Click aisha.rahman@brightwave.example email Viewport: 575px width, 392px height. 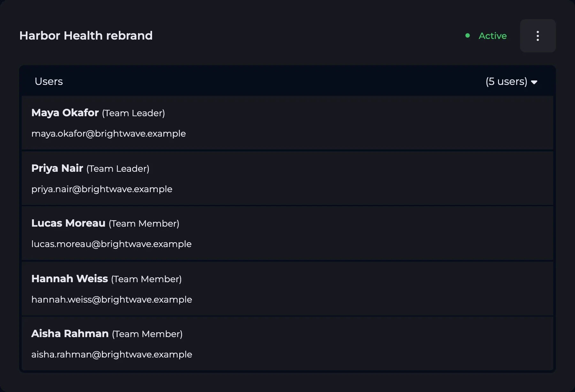[112, 354]
